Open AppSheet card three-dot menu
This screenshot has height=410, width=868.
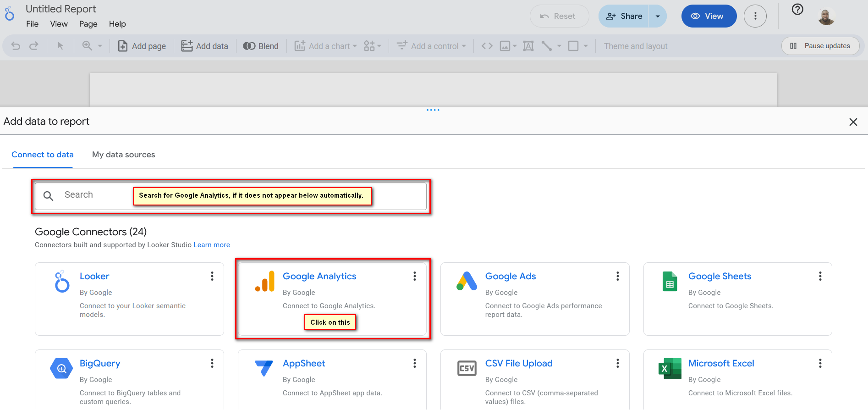(415, 363)
